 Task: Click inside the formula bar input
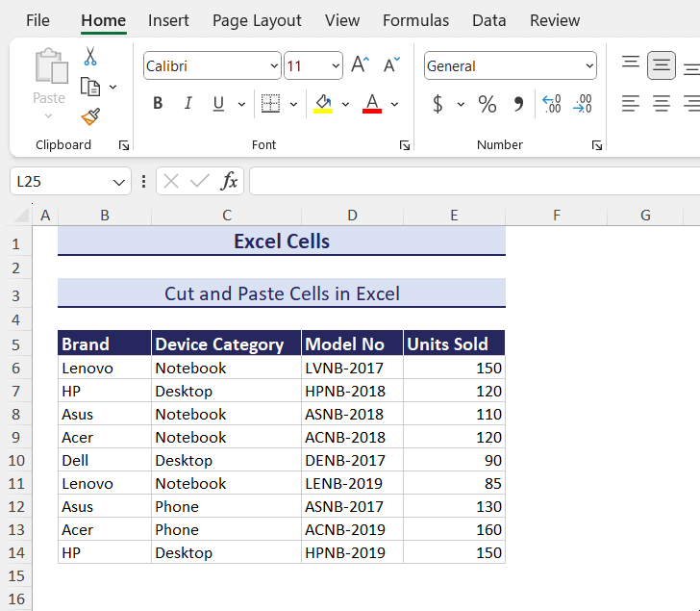474,181
